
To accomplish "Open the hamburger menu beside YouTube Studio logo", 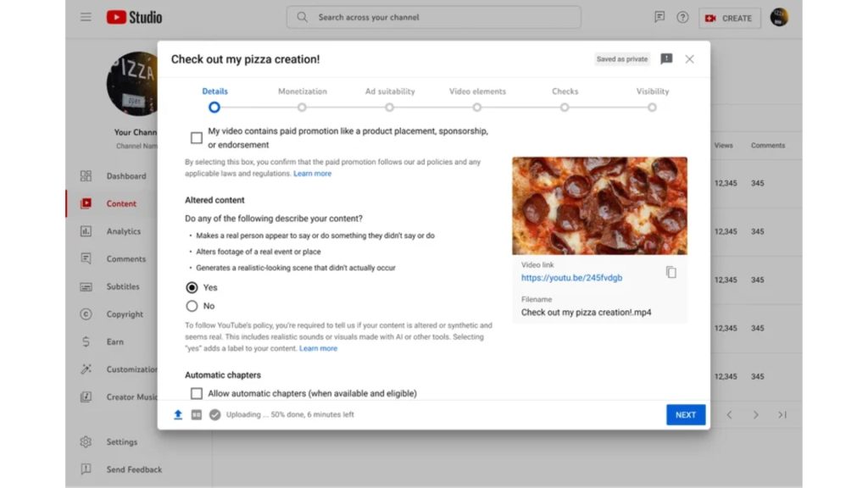I will pos(86,17).
